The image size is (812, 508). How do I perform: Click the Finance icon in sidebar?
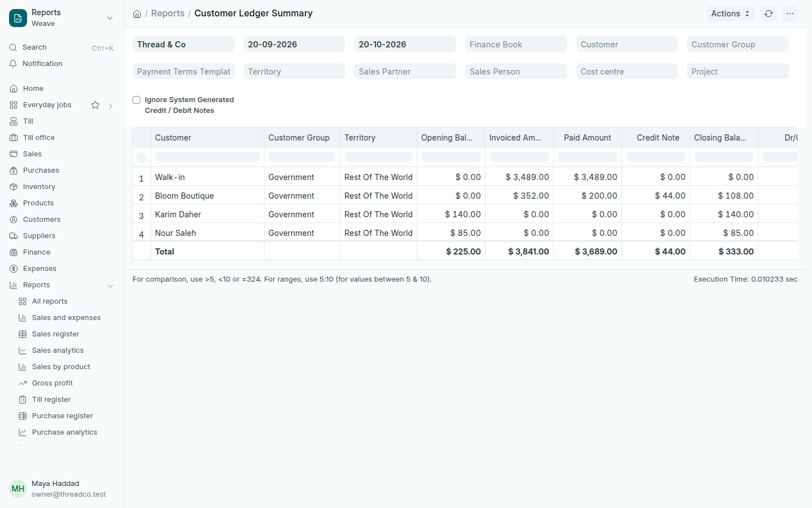(14, 252)
